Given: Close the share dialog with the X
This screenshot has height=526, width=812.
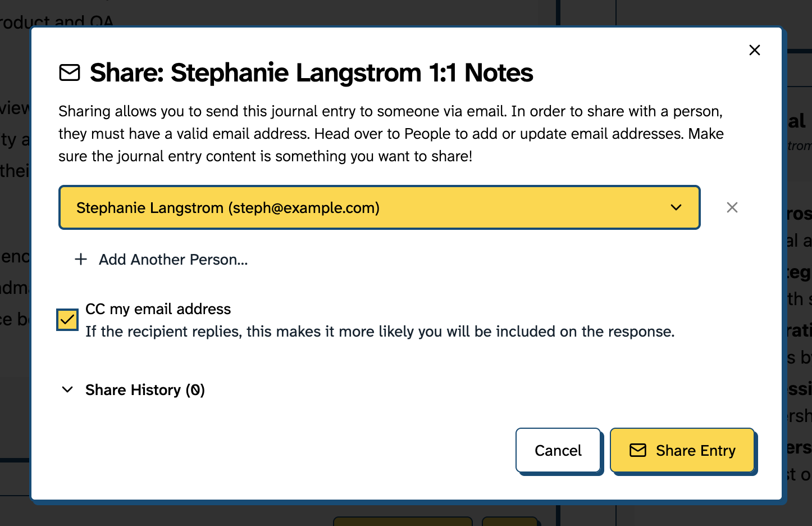Looking at the screenshot, I should [755, 50].
